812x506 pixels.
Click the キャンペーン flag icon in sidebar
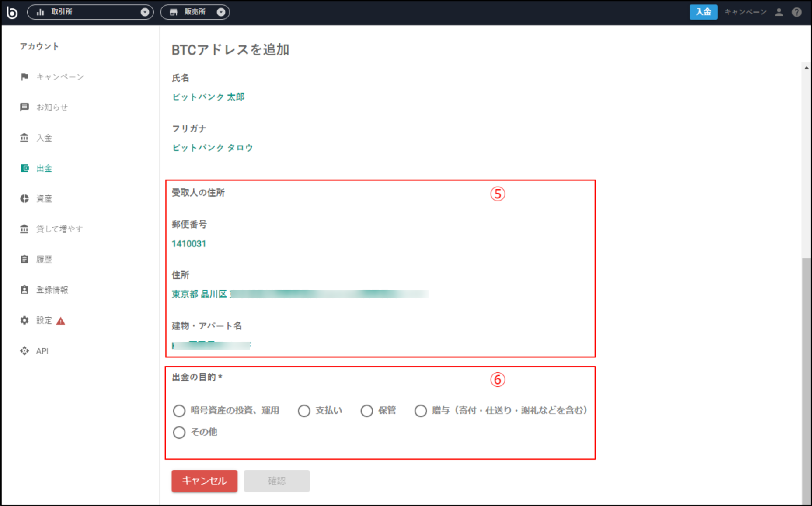point(25,76)
